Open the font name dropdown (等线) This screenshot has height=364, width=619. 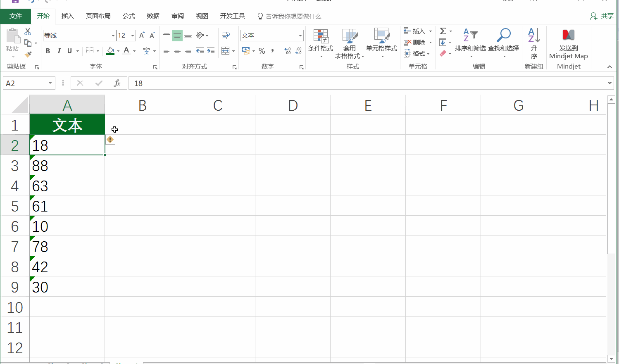113,36
